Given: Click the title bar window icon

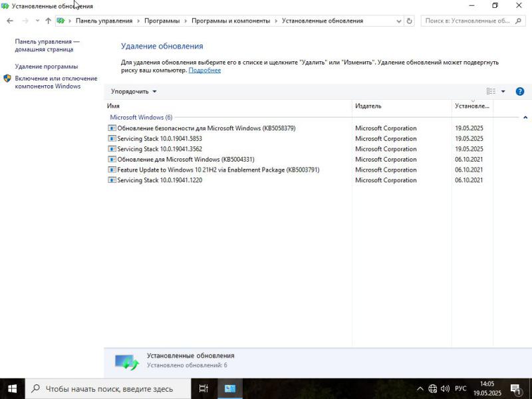Looking at the screenshot, I should point(5,6).
